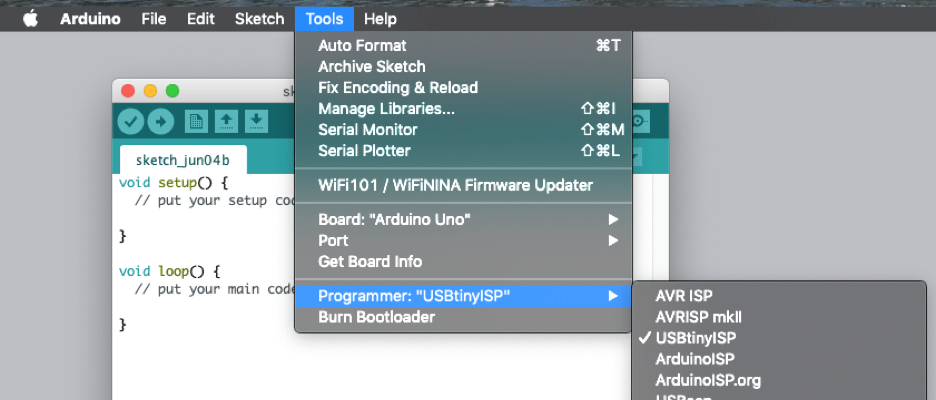The width and height of the screenshot is (936, 400).
Task: Click the Verify checkmark toolbar button
Action: pyautogui.click(x=131, y=121)
